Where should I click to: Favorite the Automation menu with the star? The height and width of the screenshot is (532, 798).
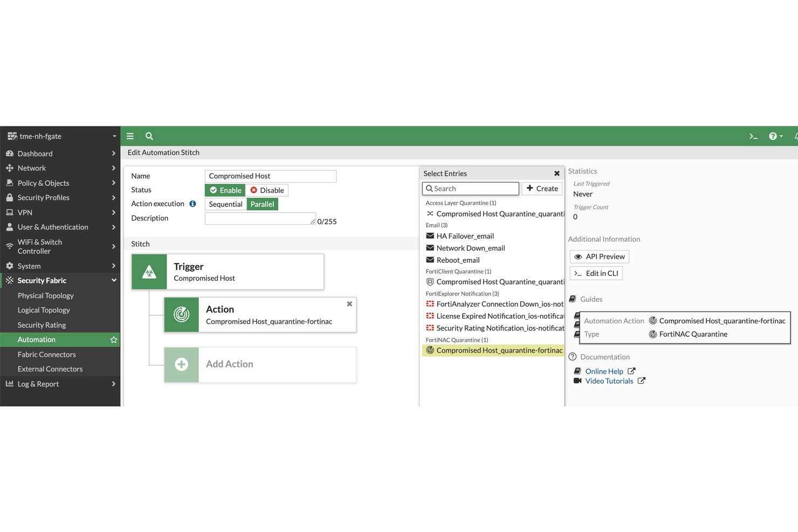114,340
